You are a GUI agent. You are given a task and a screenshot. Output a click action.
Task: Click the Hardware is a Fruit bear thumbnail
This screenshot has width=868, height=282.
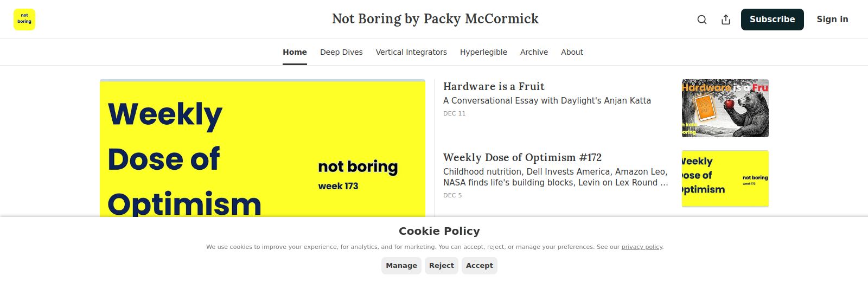725,108
